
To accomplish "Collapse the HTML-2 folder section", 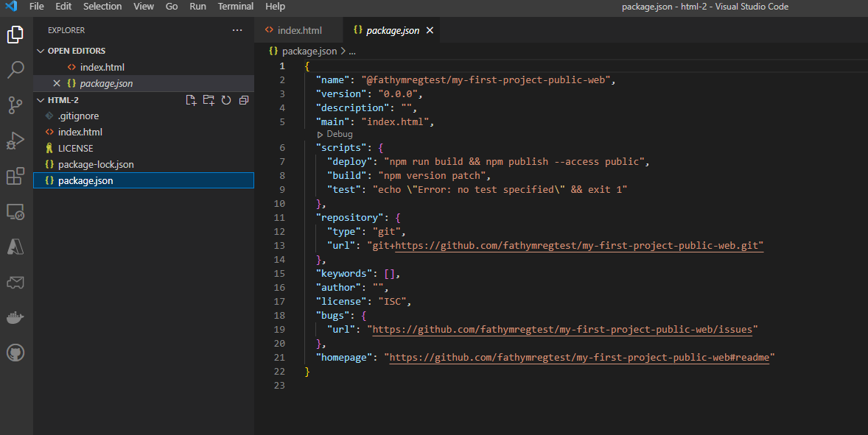I will pyautogui.click(x=41, y=100).
